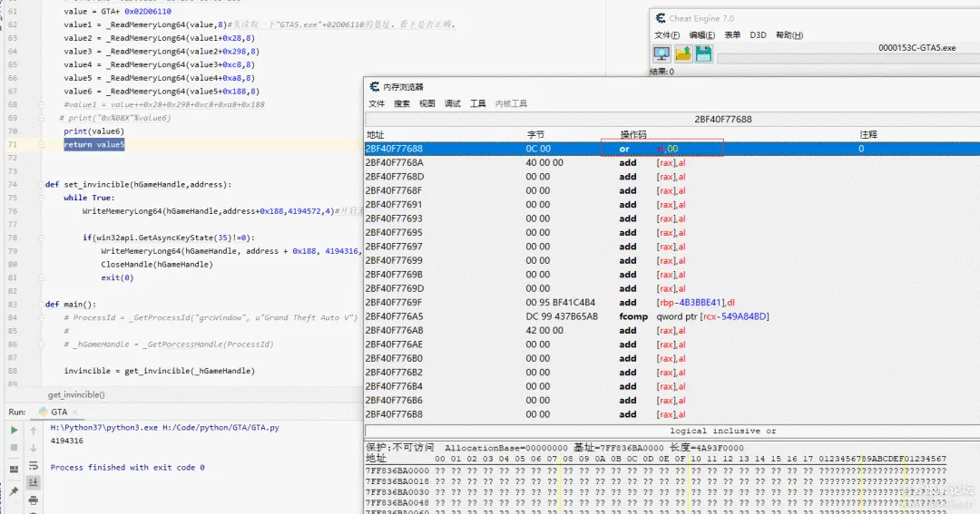Close the GTA run tab
Screen dimensions: 980x514
pos(77,412)
